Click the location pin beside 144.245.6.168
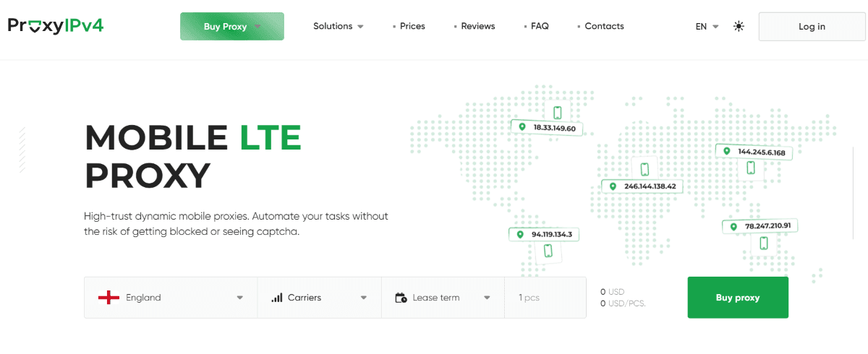This screenshot has height=354, width=868. pos(728,152)
